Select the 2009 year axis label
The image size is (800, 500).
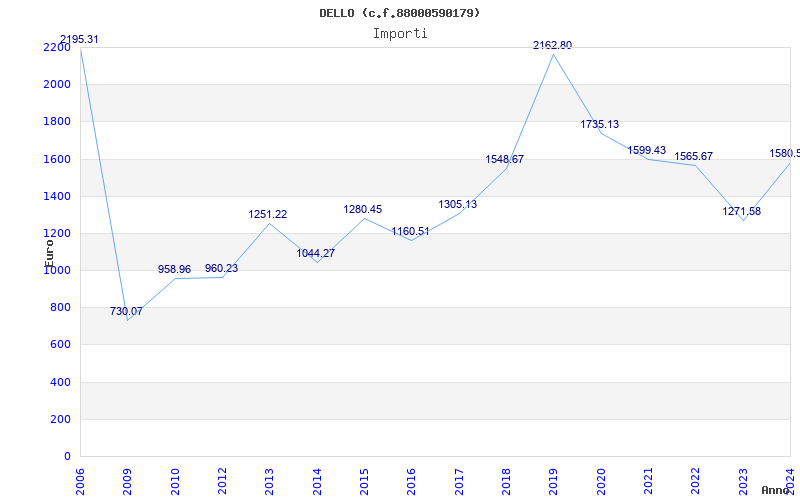[128, 479]
